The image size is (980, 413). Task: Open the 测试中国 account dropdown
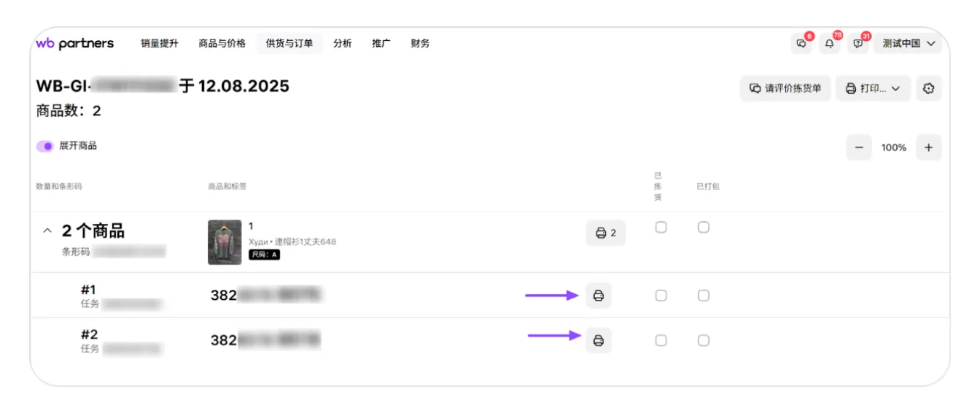point(908,44)
